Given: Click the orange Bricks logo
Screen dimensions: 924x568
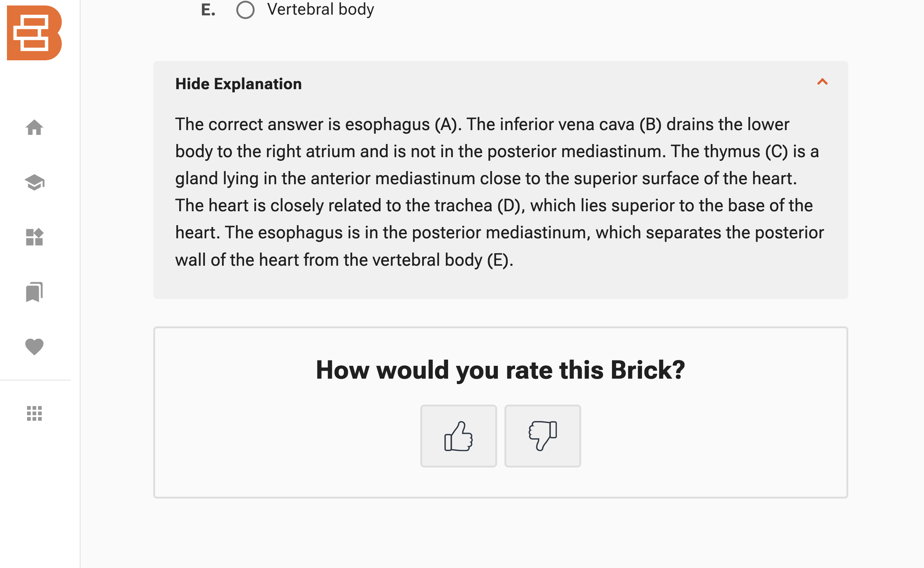Looking at the screenshot, I should pos(34,33).
